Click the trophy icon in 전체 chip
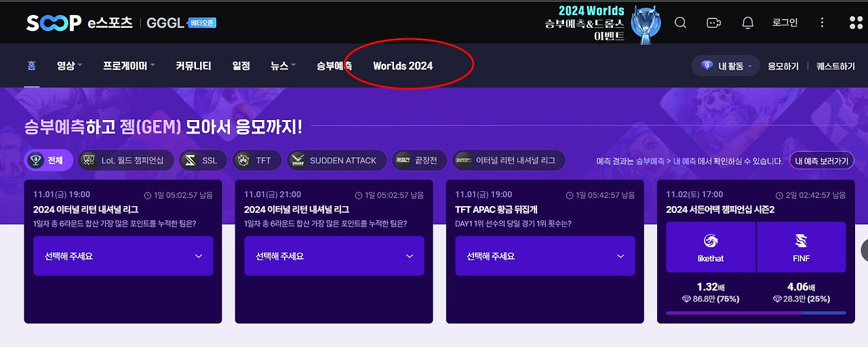The height and width of the screenshot is (358, 868). click(x=36, y=161)
